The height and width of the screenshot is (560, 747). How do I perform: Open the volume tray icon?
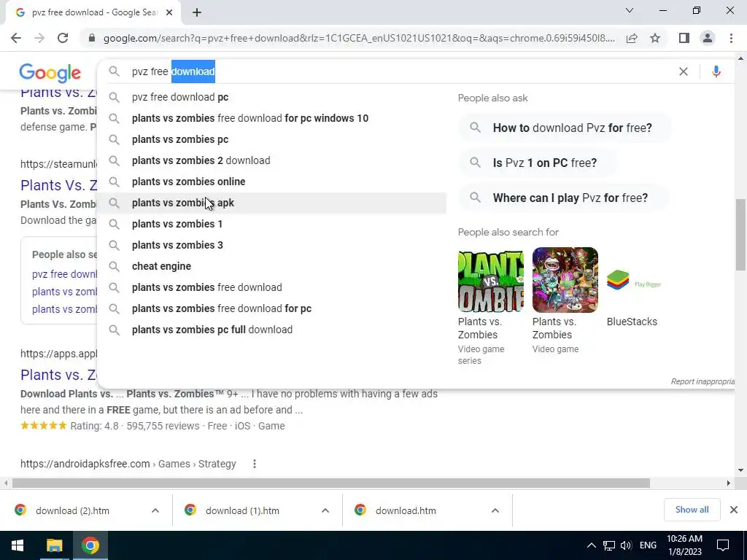click(x=626, y=545)
